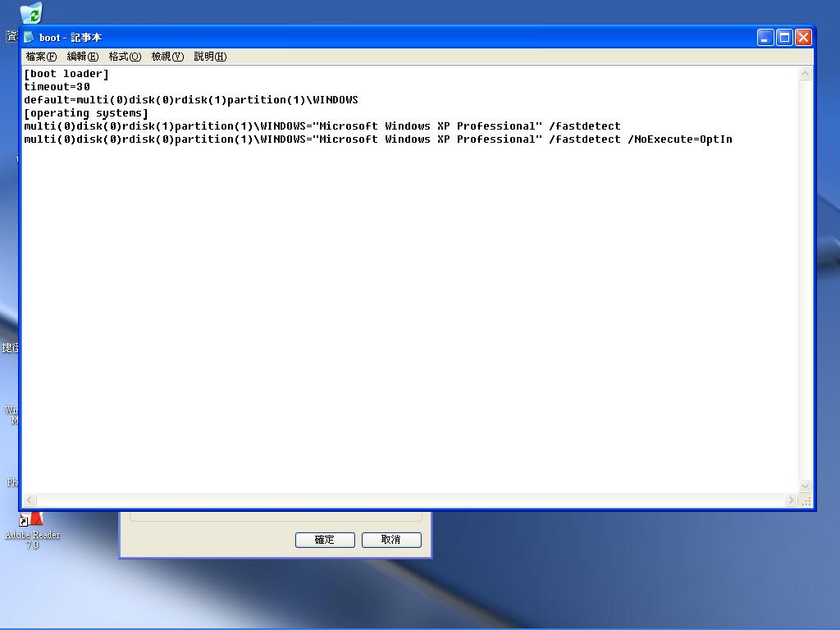Open the 格式(O) menu
840x630 pixels.
(x=125, y=57)
